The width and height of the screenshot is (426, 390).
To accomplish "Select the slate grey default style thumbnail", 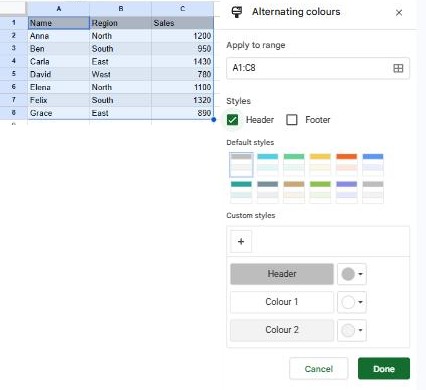I will pyautogui.click(x=267, y=192).
